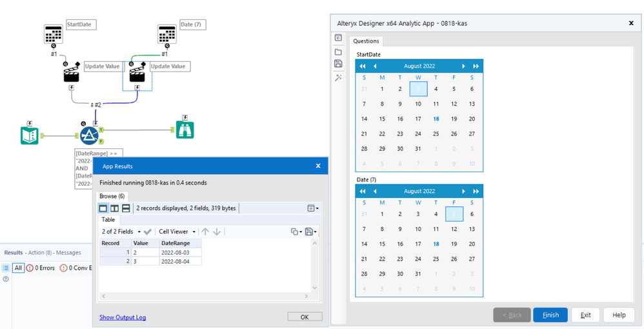Open the save results icon in App Results
The width and height of the screenshot is (644, 329).
click(x=311, y=232)
